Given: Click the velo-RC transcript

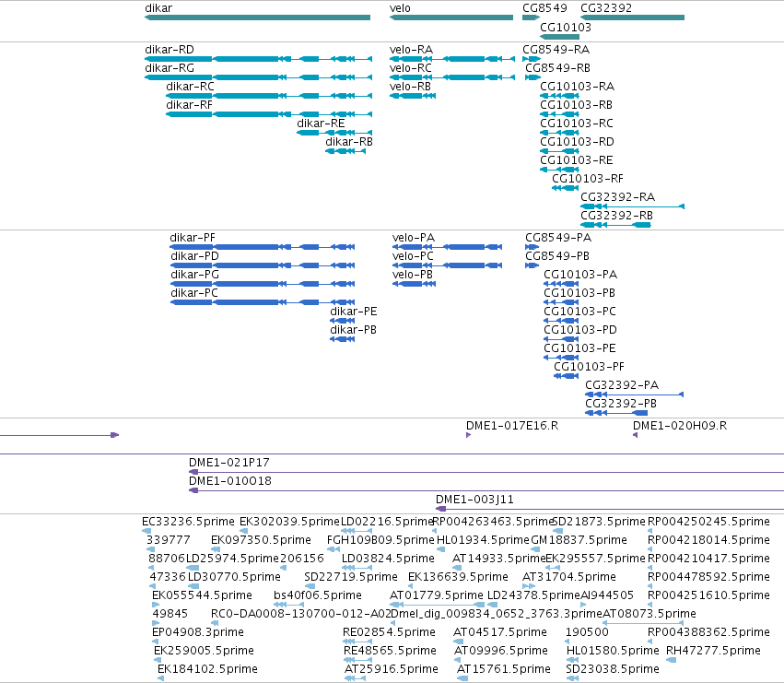Looking at the screenshot, I should pyautogui.click(x=452, y=77).
